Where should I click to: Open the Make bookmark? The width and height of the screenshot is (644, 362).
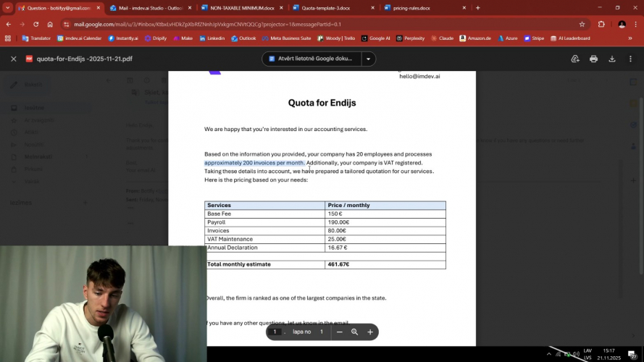point(183,38)
